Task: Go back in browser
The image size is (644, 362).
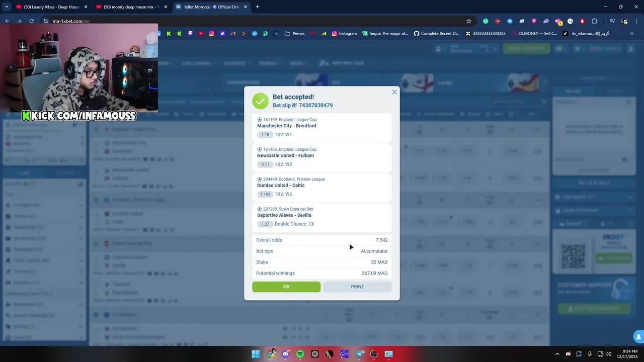Action: (x=7, y=21)
